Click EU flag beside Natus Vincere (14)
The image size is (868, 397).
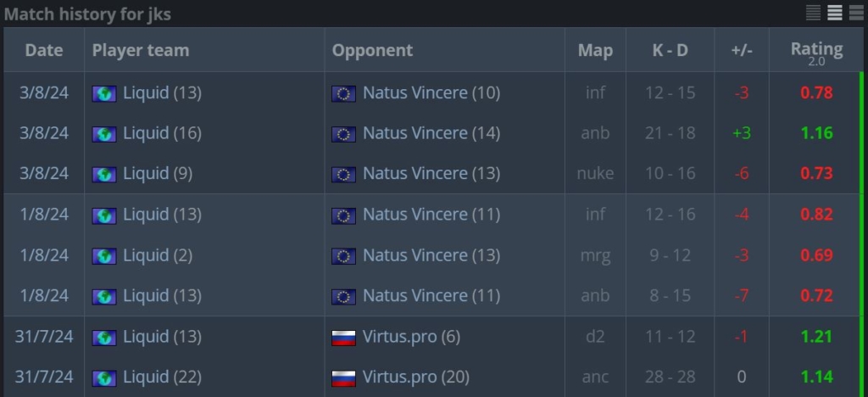343,134
